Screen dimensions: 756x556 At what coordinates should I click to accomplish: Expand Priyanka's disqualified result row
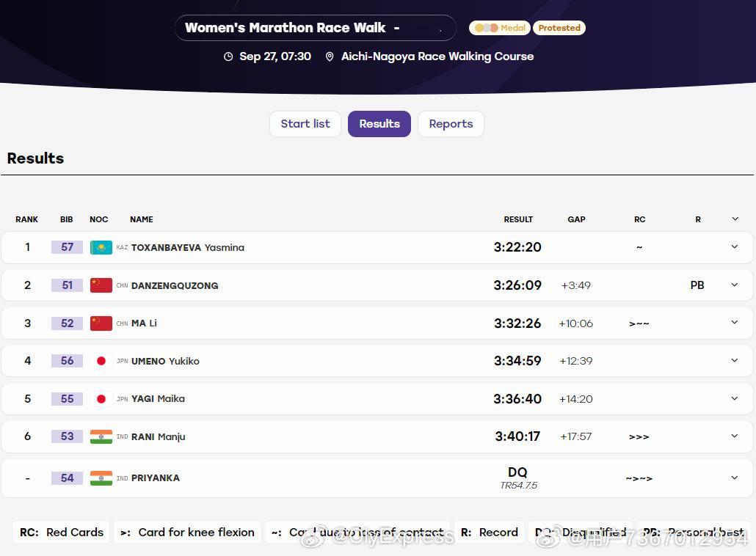tap(734, 478)
